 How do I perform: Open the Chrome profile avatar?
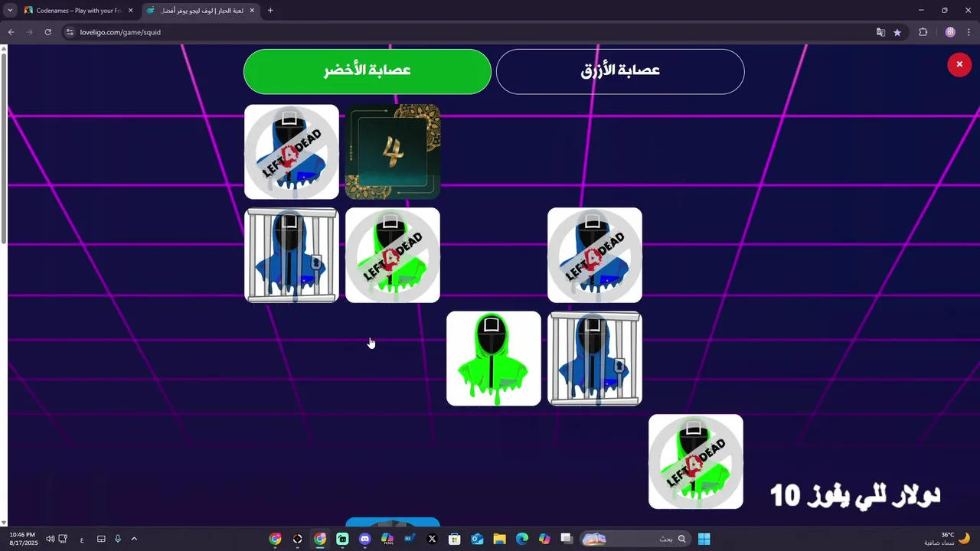tap(950, 32)
